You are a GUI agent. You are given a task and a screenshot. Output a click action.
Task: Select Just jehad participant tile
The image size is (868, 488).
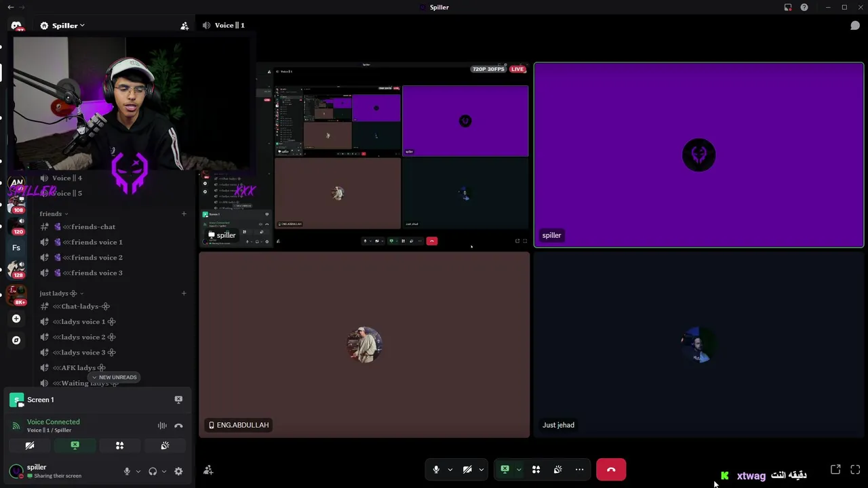click(698, 344)
